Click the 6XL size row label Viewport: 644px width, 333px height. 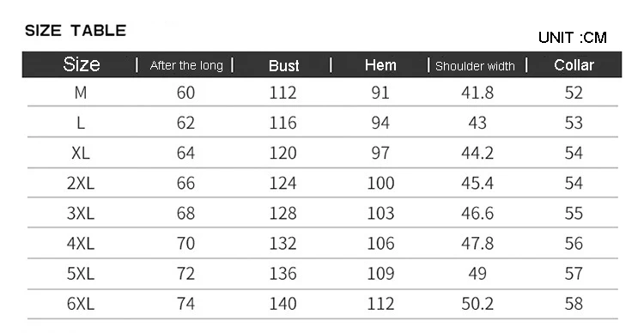point(81,304)
